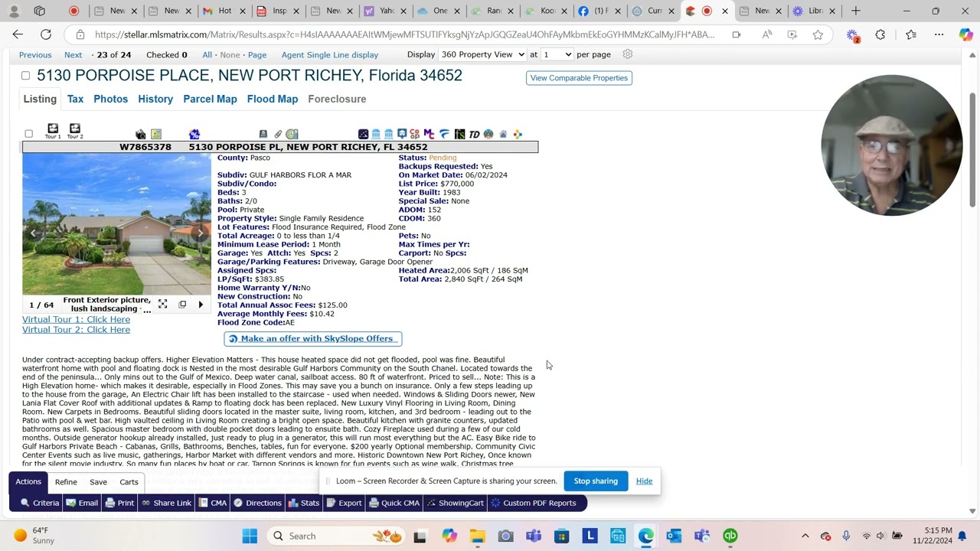This screenshot has height=551, width=980.
Task: Add page to favorites star icon
Action: (x=818, y=34)
